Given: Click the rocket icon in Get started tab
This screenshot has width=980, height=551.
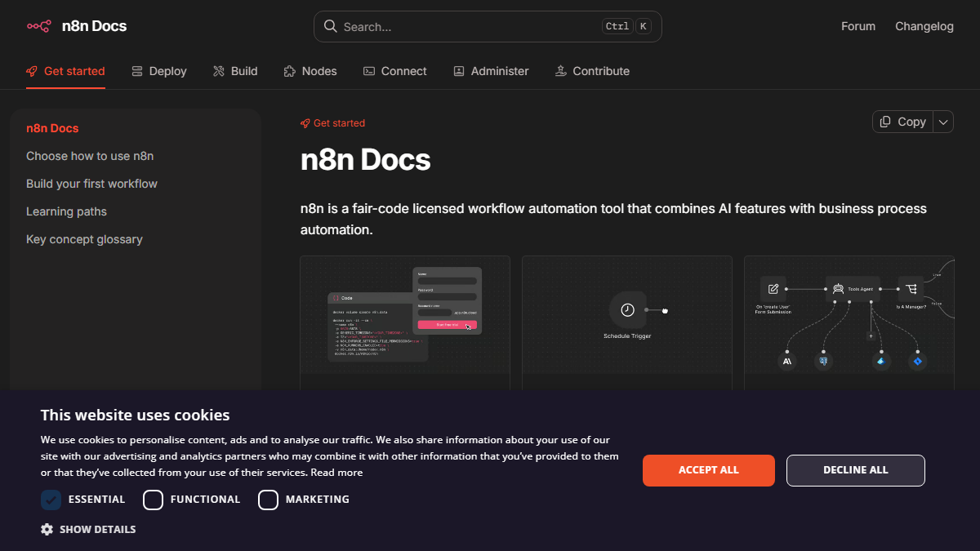Looking at the screenshot, I should pyautogui.click(x=32, y=71).
